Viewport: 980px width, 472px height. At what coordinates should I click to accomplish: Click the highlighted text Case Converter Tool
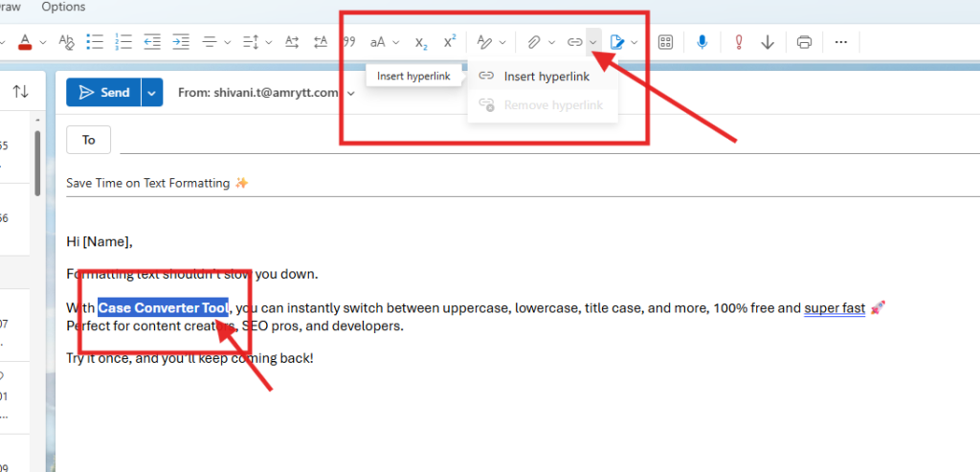[x=163, y=308]
